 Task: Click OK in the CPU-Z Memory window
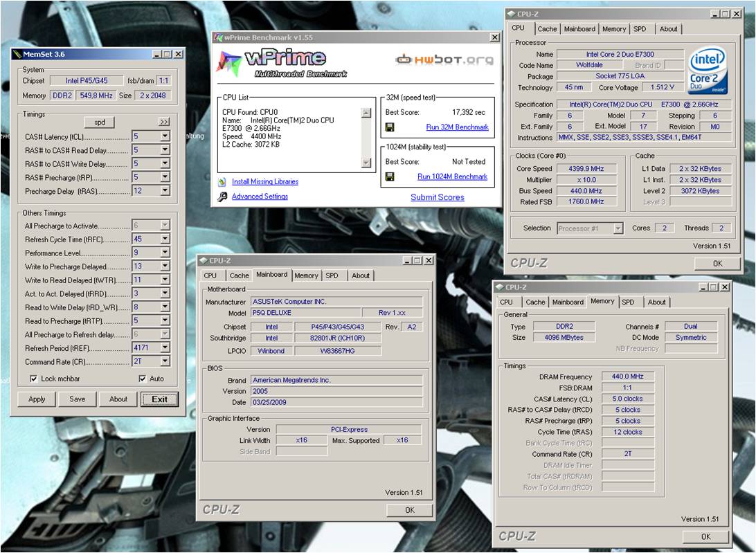point(706,536)
